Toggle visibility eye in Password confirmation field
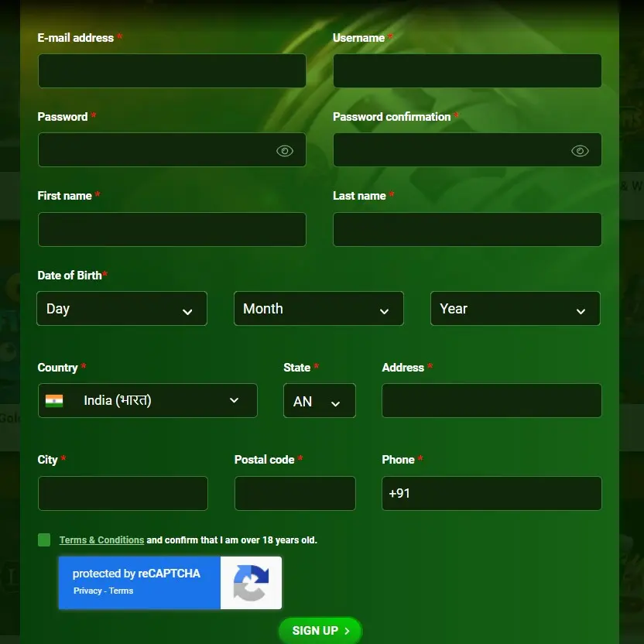Screen dimensions: 644x644 (x=580, y=151)
